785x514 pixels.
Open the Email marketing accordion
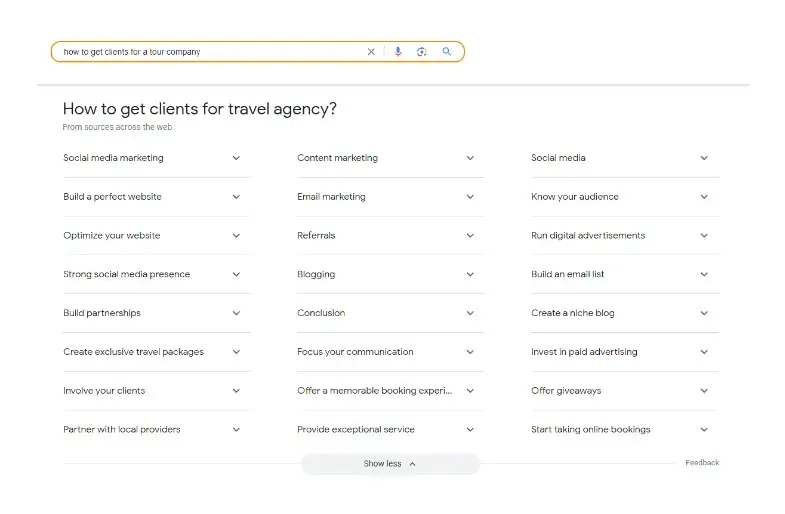click(x=390, y=197)
